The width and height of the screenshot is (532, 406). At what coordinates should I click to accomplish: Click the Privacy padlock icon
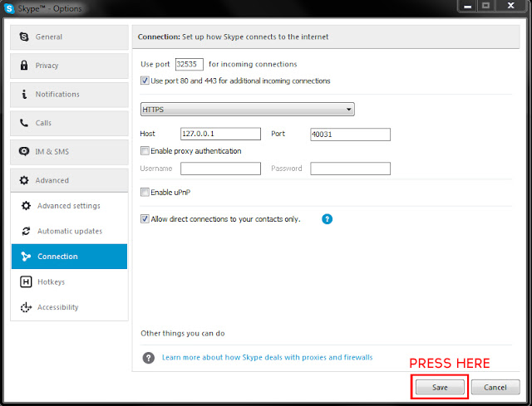pyautogui.click(x=24, y=65)
